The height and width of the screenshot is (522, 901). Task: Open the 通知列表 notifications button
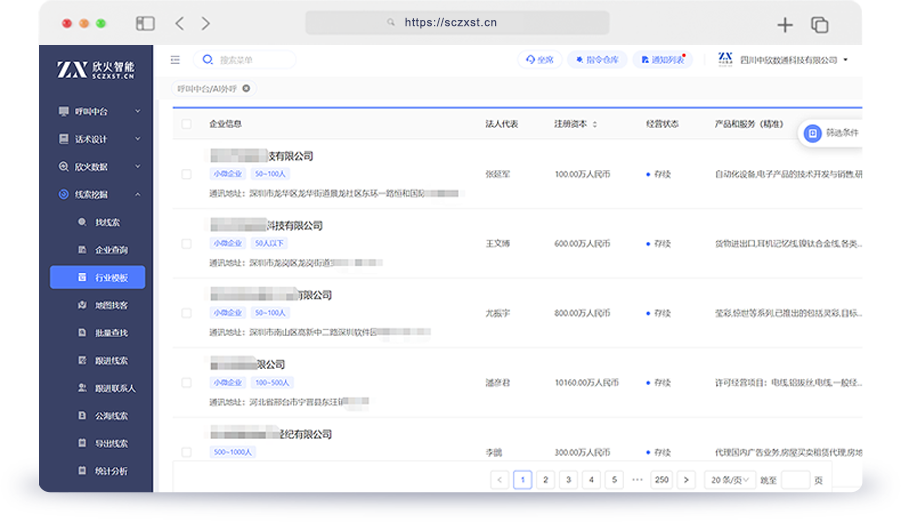[x=663, y=60]
